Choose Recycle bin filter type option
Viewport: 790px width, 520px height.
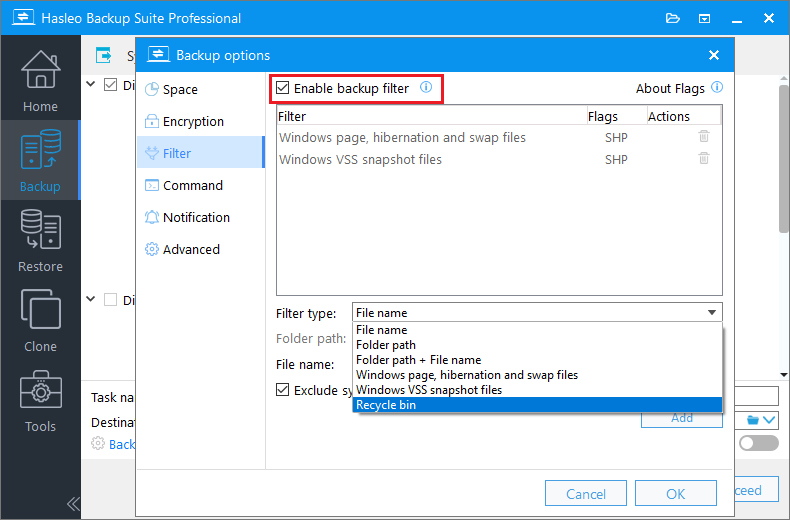pos(537,405)
